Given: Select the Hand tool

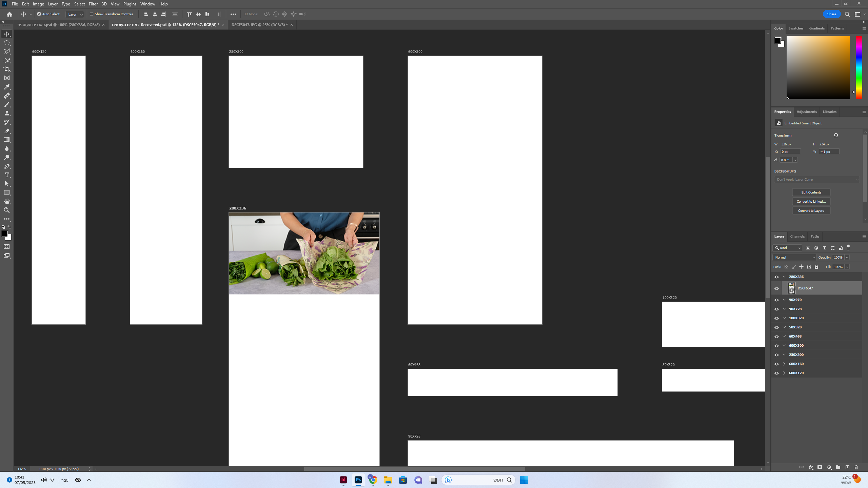Looking at the screenshot, I should 7,201.
